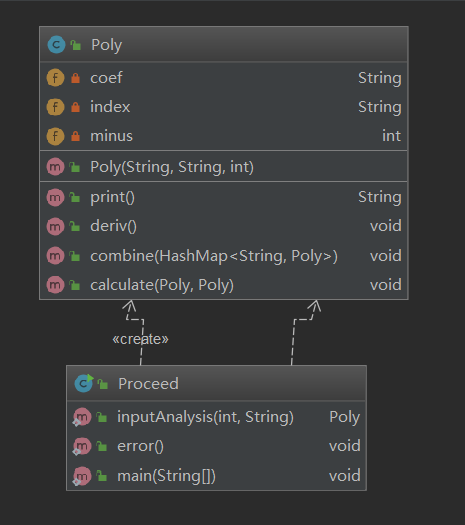
Task: Click the public visibility icon beside deriv()
Action: coord(75,227)
